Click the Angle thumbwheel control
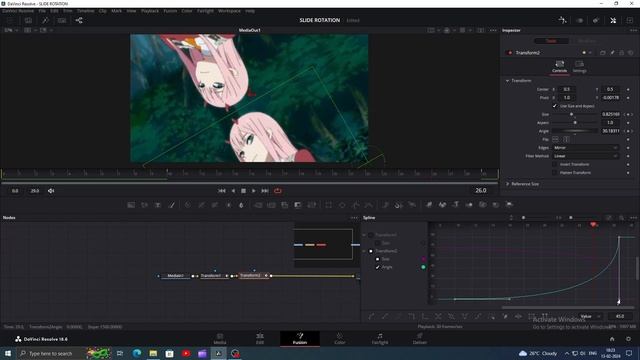The width and height of the screenshot is (640, 360). click(575, 131)
